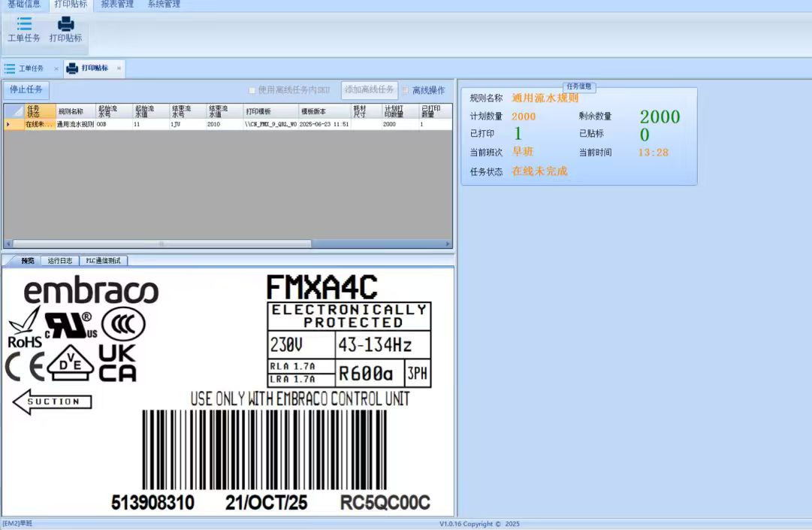This screenshot has width=812, height=530.
Task: Switch to the PLC通信测试 tab
Action: (x=104, y=261)
